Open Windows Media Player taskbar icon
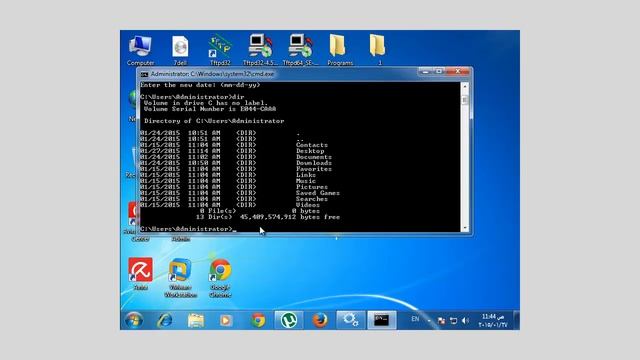Image resolution: width=640 pixels, height=360 pixels. click(x=226, y=320)
